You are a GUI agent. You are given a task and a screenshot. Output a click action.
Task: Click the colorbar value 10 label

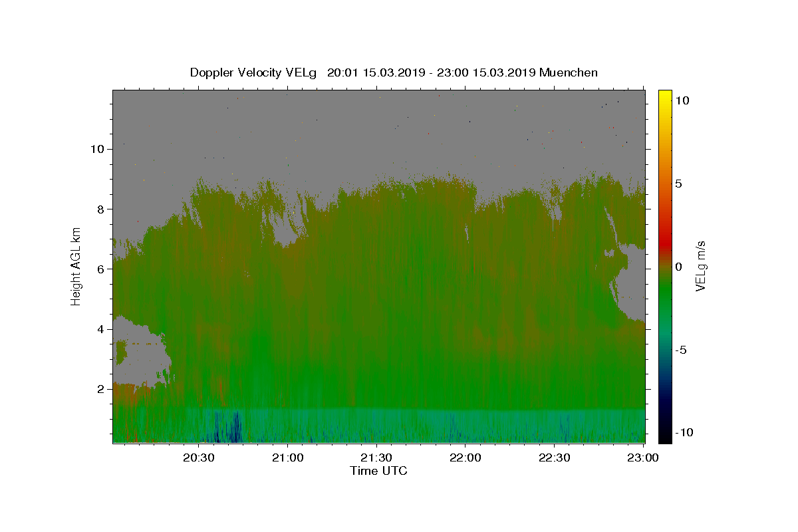click(681, 100)
